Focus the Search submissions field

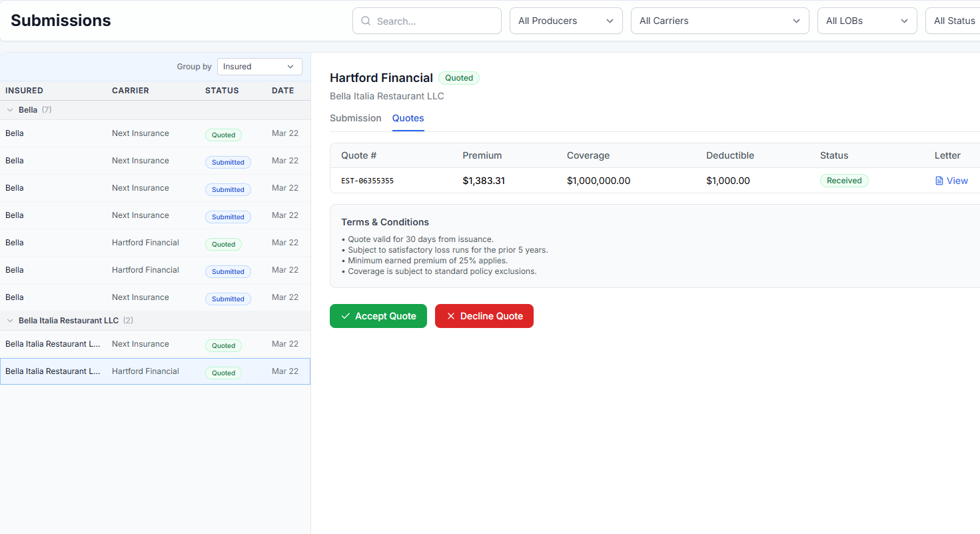433,21
